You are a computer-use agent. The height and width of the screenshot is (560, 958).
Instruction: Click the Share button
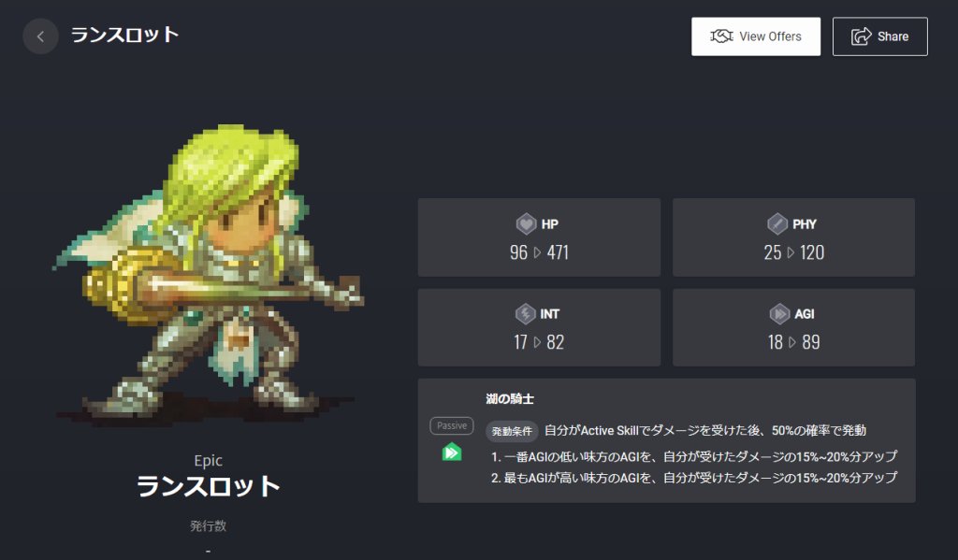click(879, 36)
